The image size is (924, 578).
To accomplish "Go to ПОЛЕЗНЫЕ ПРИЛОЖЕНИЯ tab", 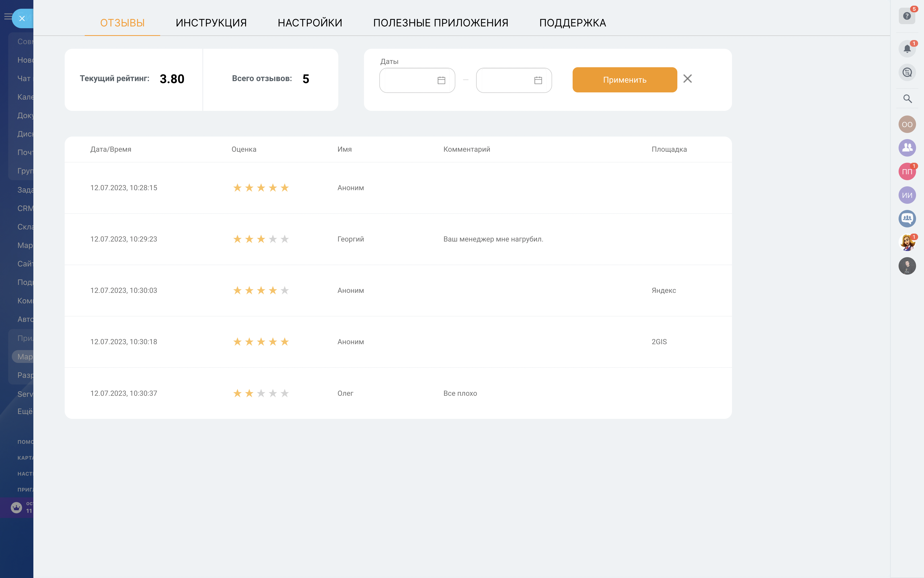I will (440, 23).
